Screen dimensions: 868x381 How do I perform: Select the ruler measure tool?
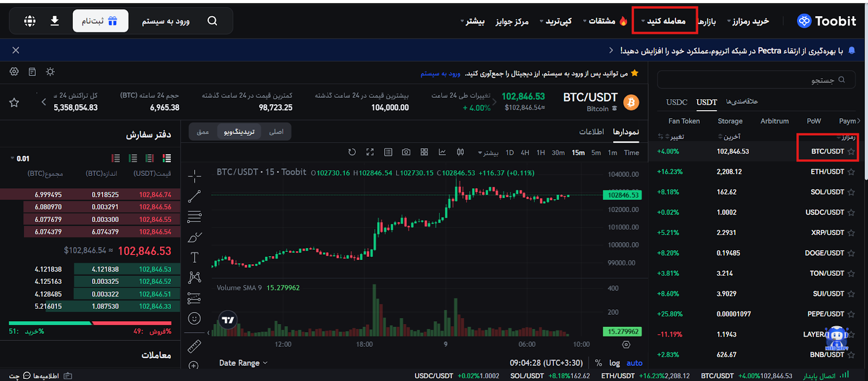pyautogui.click(x=194, y=346)
